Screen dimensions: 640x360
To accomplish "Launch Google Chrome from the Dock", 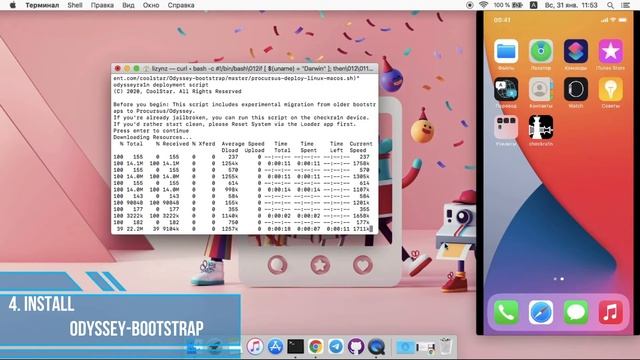I will [315, 347].
